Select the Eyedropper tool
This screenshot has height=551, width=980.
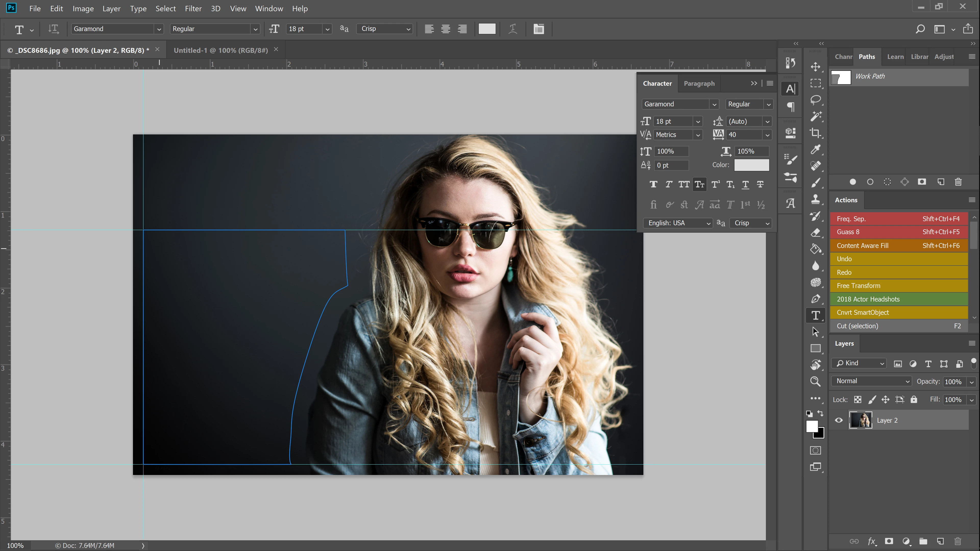815,149
